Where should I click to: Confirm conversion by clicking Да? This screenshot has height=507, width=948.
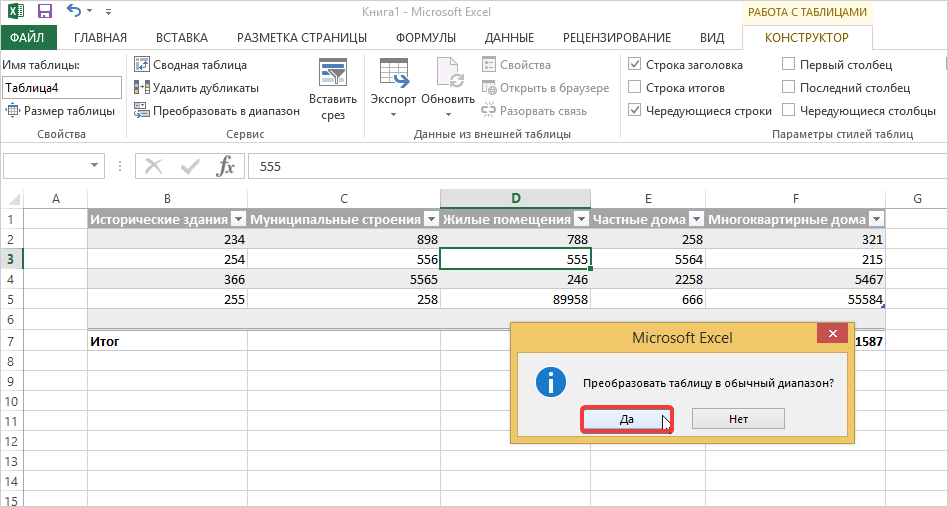[x=626, y=419]
